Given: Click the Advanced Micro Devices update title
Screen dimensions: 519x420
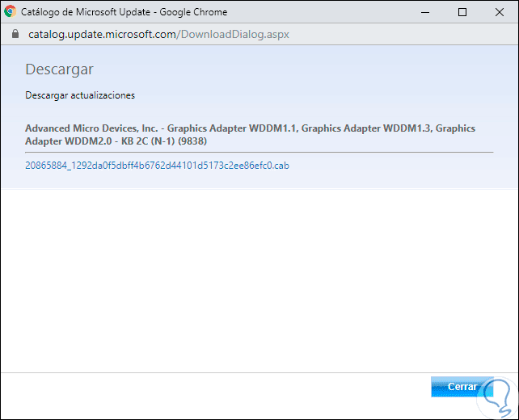Looking at the screenshot, I should point(251,135).
